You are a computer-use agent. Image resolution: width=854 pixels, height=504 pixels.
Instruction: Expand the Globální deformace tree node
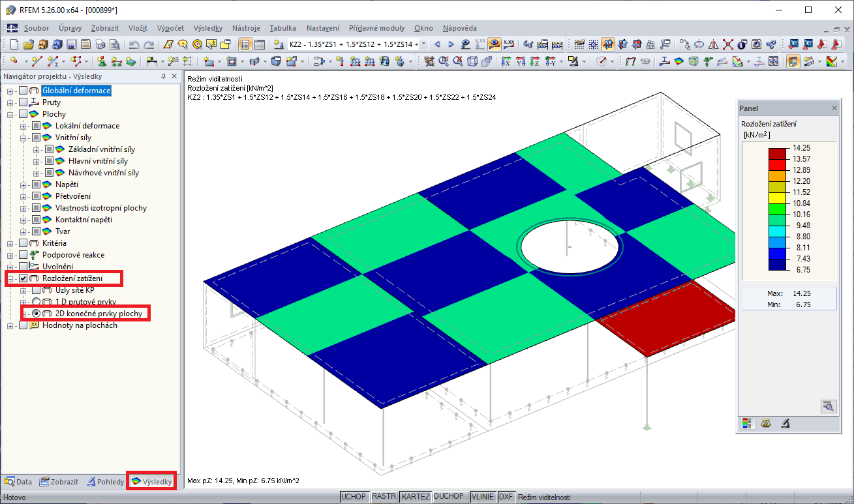coord(10,91)
